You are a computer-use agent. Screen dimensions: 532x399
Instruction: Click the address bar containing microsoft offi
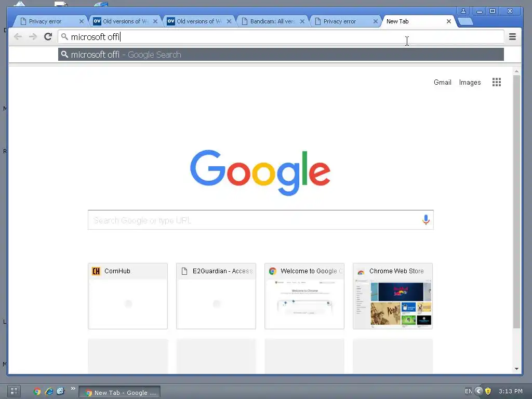click(281, 37)
